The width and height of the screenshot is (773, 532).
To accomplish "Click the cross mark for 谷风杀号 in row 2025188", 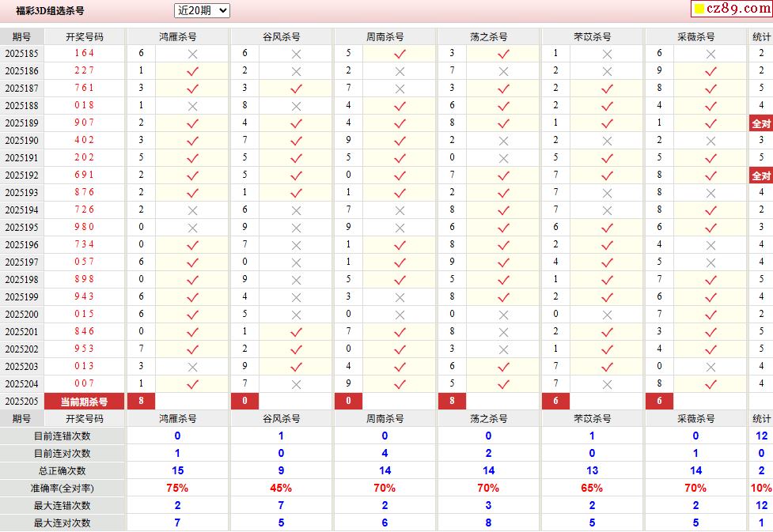I will [x=296, y=106].
